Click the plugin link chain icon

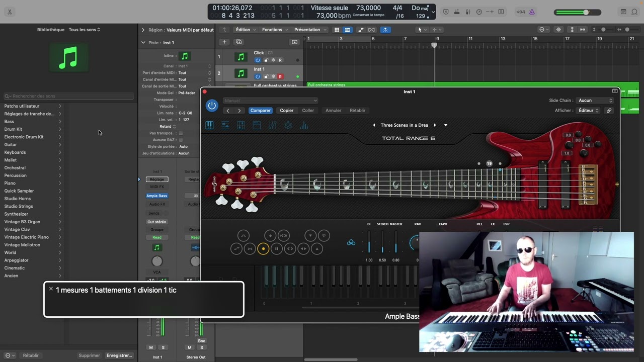coord(609,111)
